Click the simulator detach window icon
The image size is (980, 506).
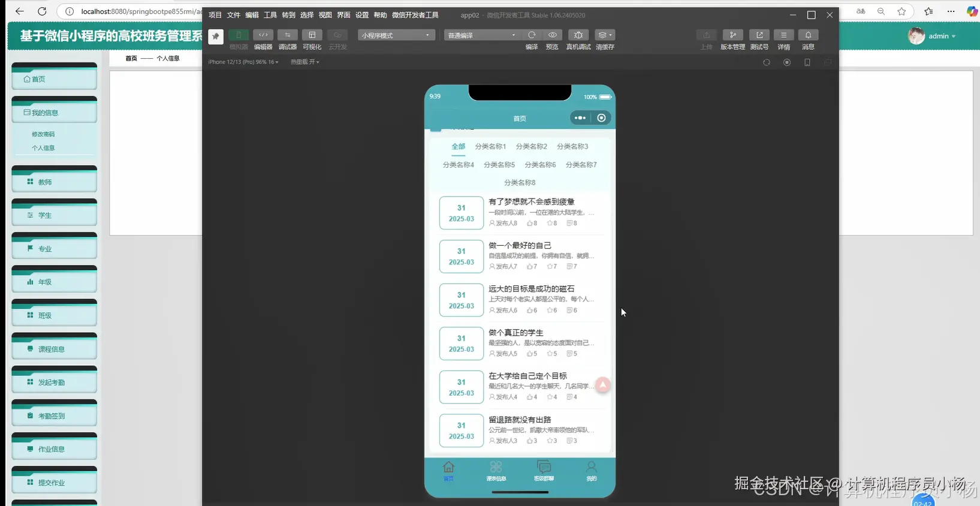(x=828, y=62)
